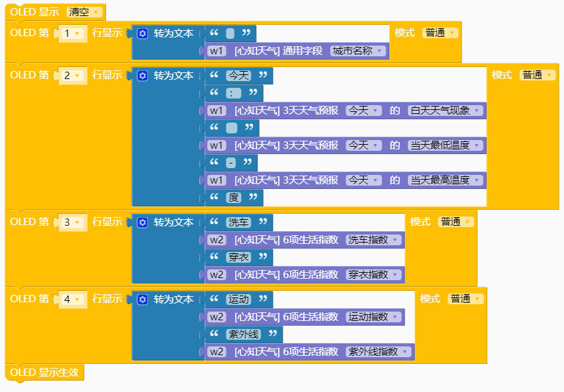Click 6项生活指数 label in 洗车指数 block

[x=310, y=240]
